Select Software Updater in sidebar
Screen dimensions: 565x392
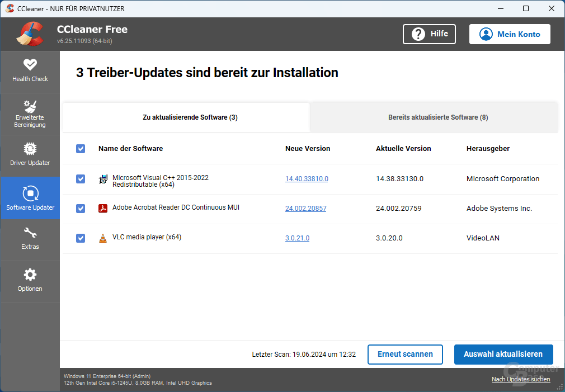coord(30,198)
